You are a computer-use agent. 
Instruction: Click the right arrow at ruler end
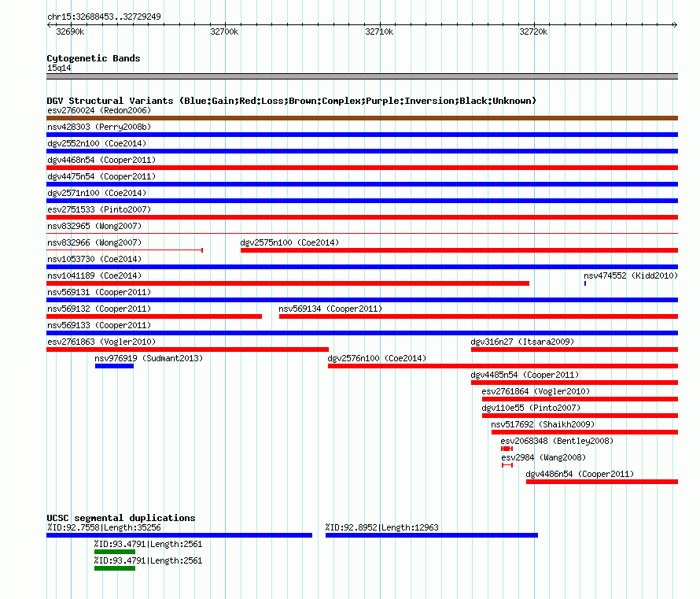(x=676, y=24)
